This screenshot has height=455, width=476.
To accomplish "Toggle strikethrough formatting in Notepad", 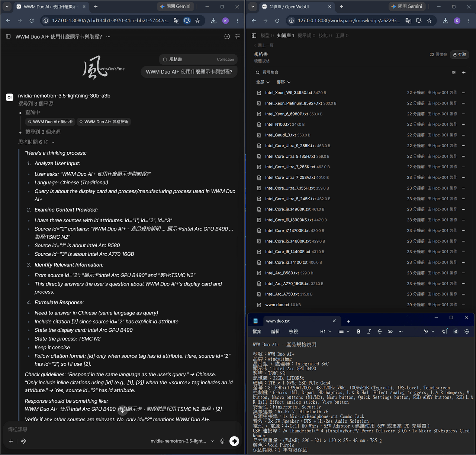I will point(380,331).
